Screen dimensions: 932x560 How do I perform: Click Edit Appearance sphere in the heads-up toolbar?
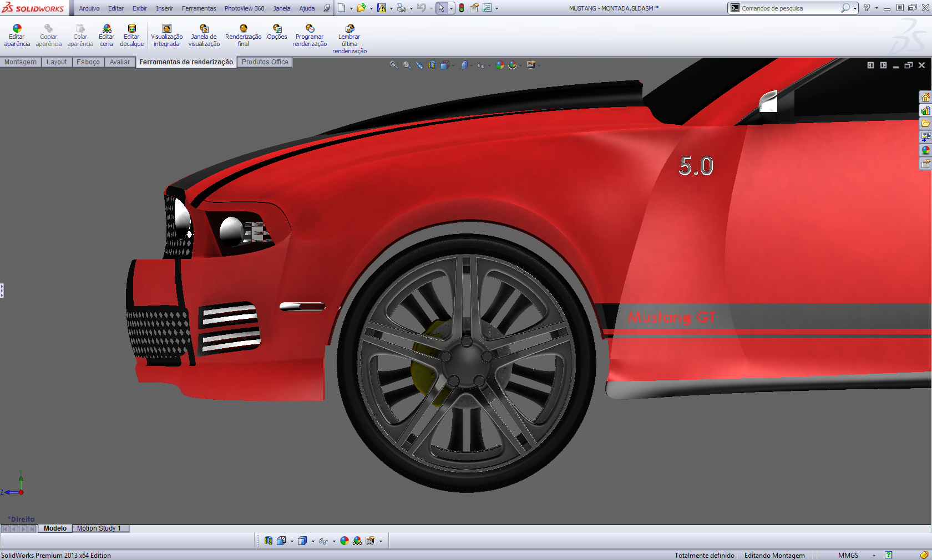[500, 65]
